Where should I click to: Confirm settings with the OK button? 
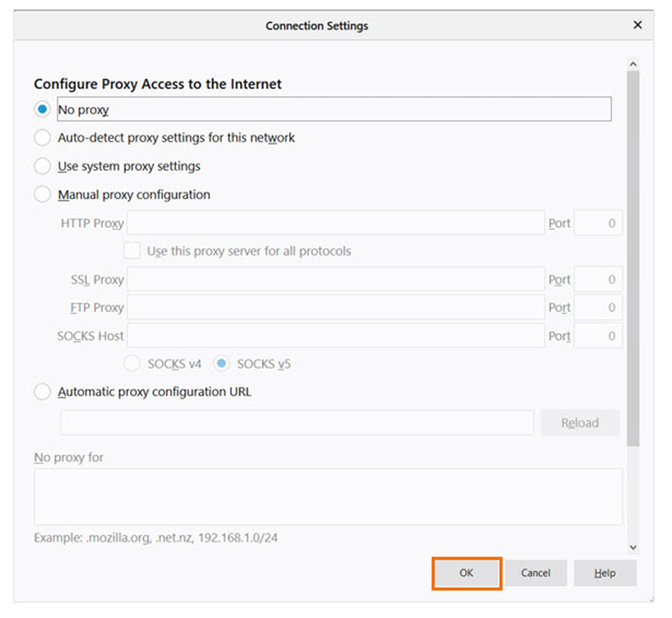click(466, 573)
